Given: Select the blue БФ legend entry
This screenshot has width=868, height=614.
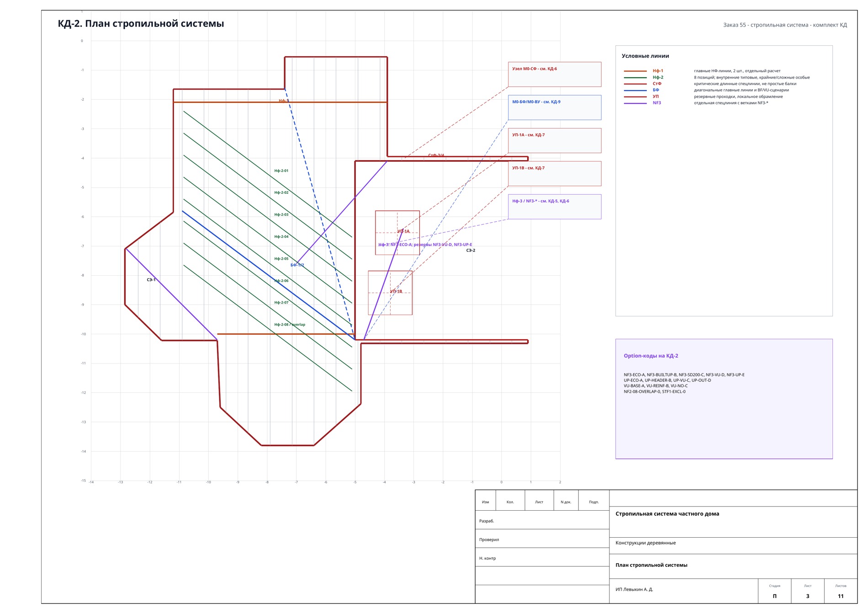Looking at the screenshot, I should (656, 90).
